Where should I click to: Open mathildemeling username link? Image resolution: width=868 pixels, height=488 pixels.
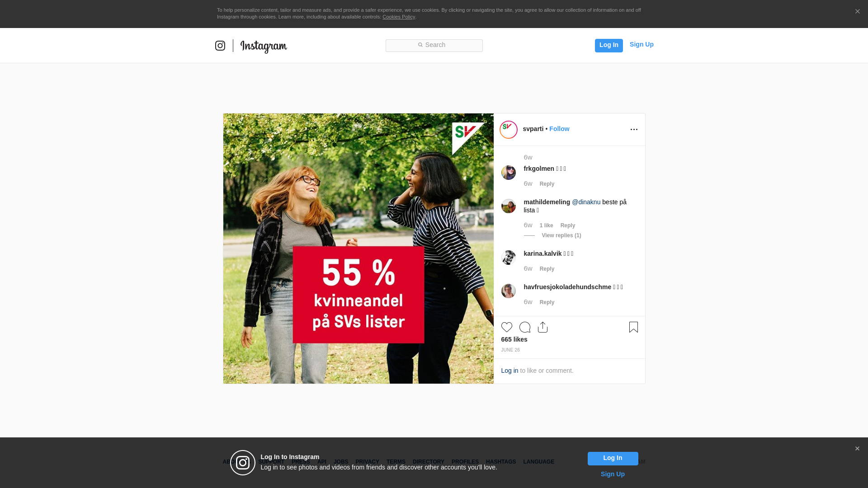coord(547,202)
